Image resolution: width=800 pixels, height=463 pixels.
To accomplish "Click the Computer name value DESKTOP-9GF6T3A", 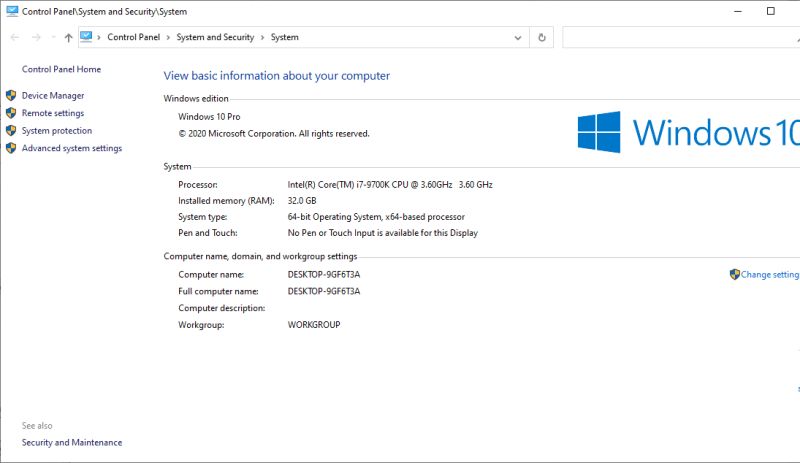I will click(324, 275).
